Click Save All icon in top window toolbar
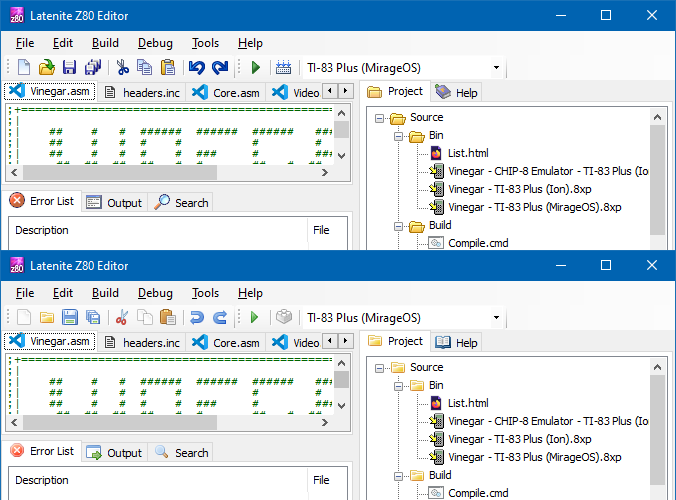The height and width of the screenshot is (500, 676). click(93, 68)
